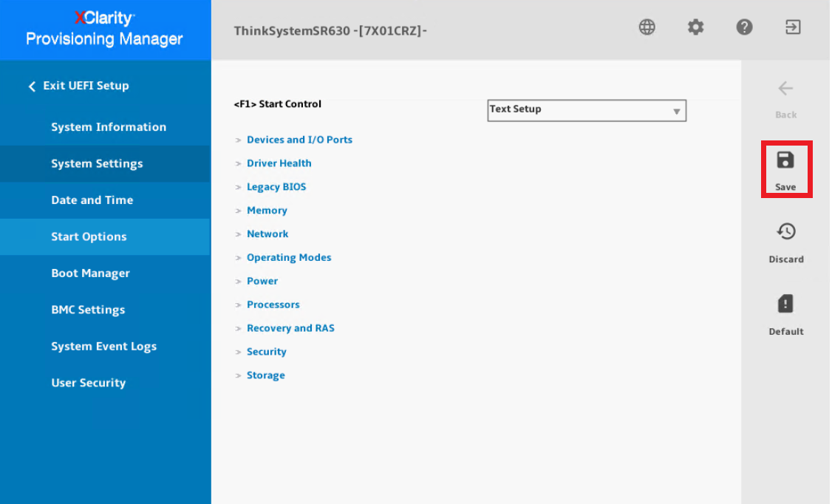Open System Event Logs
The width and height of the screenshot is (832, 504).
coord(103,346)
